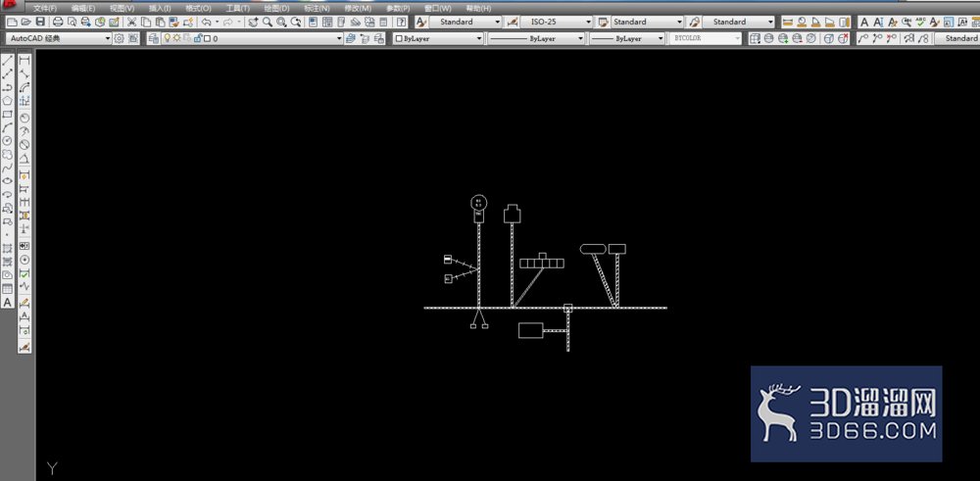Cut selection with the scissors icon

click(132, 22)
